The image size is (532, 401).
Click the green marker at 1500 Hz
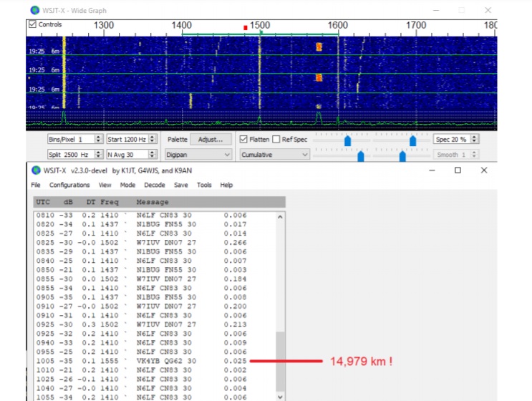[x=261, y=32]
